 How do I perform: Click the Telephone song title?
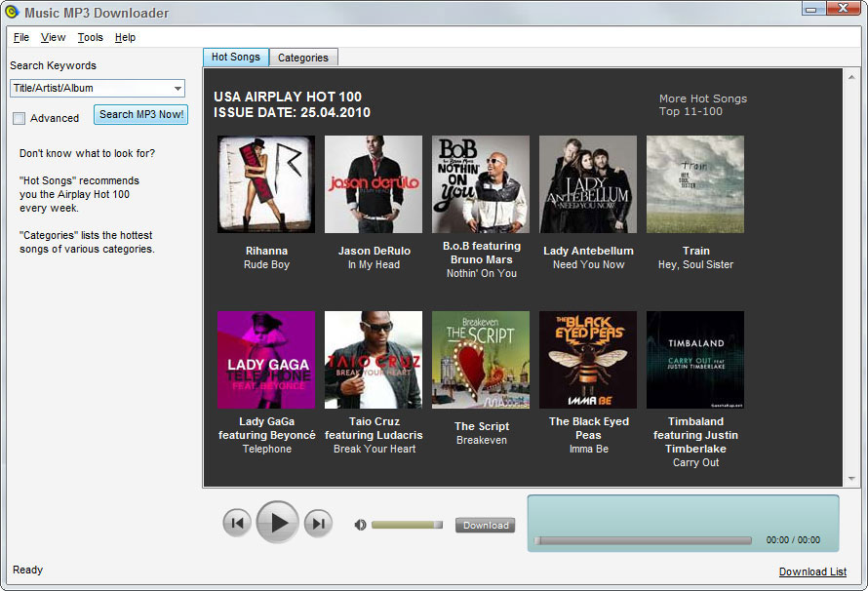267,449
